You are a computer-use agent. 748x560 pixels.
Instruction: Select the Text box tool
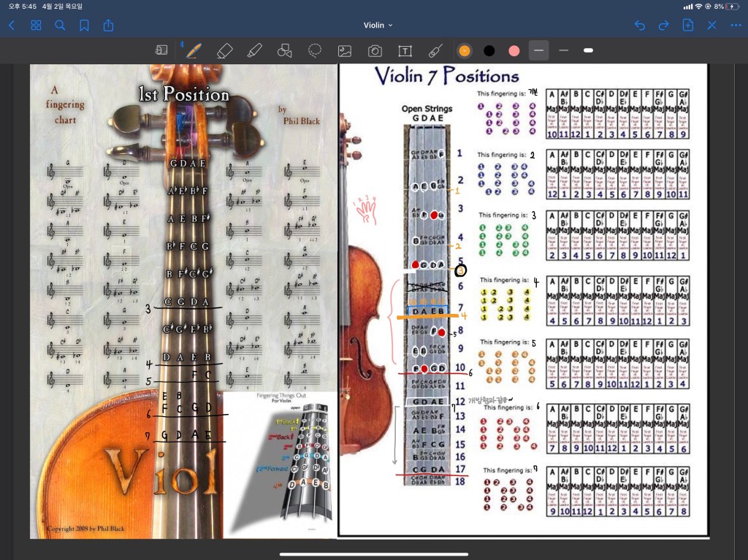405,50
